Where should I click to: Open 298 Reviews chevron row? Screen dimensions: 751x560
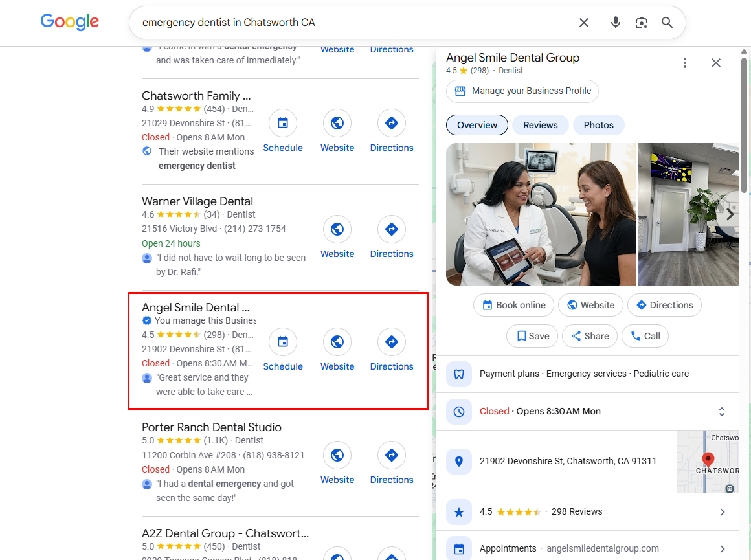click(x=723, y=512)
